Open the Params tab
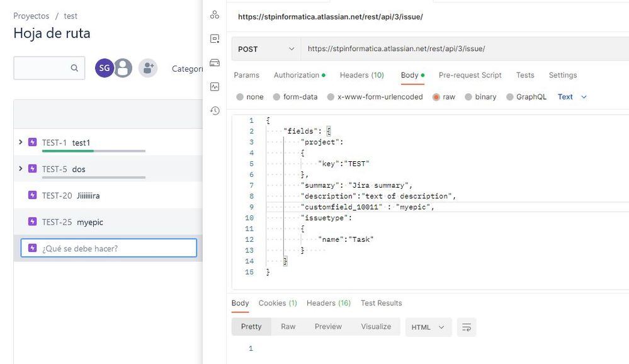 point(246,75)
